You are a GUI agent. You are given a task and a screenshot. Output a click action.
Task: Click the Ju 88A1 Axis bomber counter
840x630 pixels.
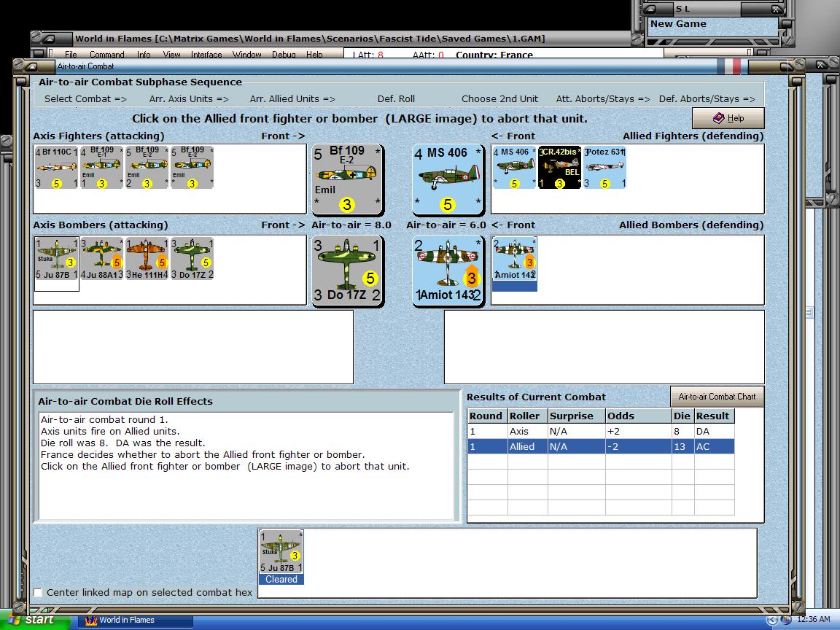(x=102, y=260)
